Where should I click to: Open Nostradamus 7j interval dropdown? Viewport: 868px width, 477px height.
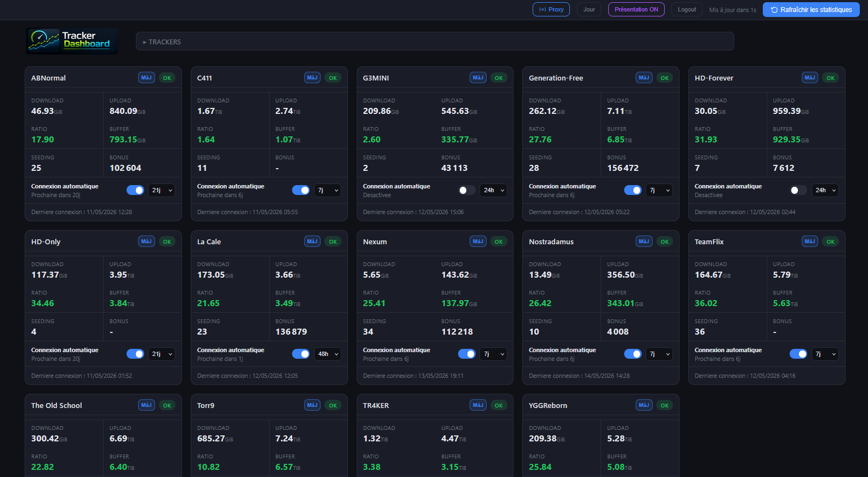pyautogui.click(x=660, y=354)
